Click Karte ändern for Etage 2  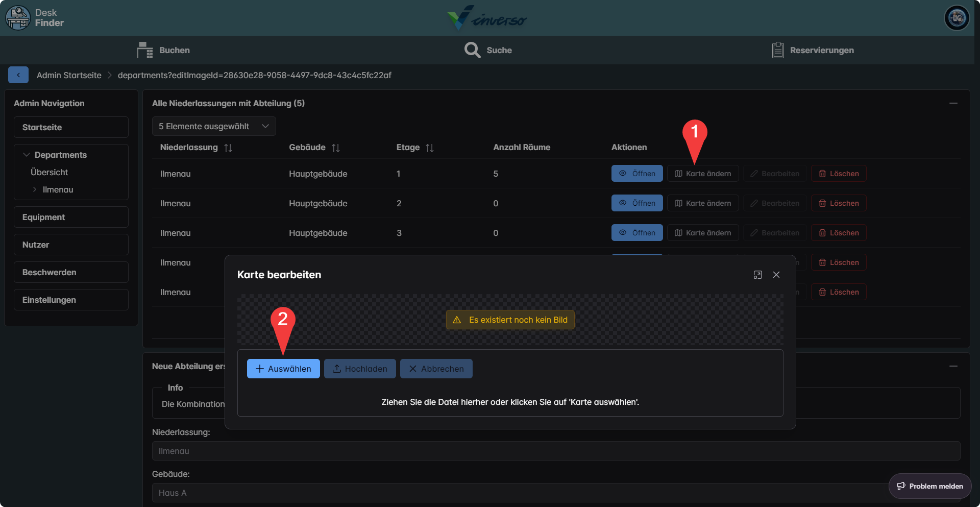703,203
